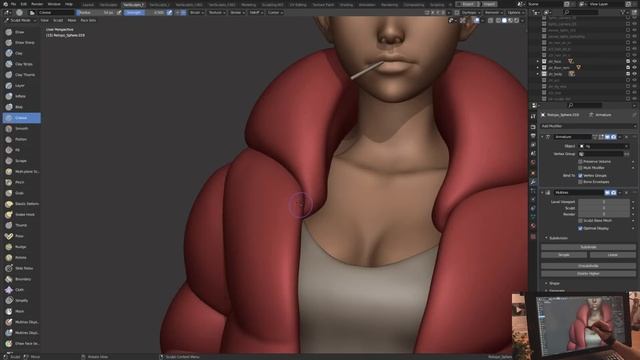Toggle Armature modifier viewport display
The height and width of the screenshot is (360, 640).
(607, 137)
